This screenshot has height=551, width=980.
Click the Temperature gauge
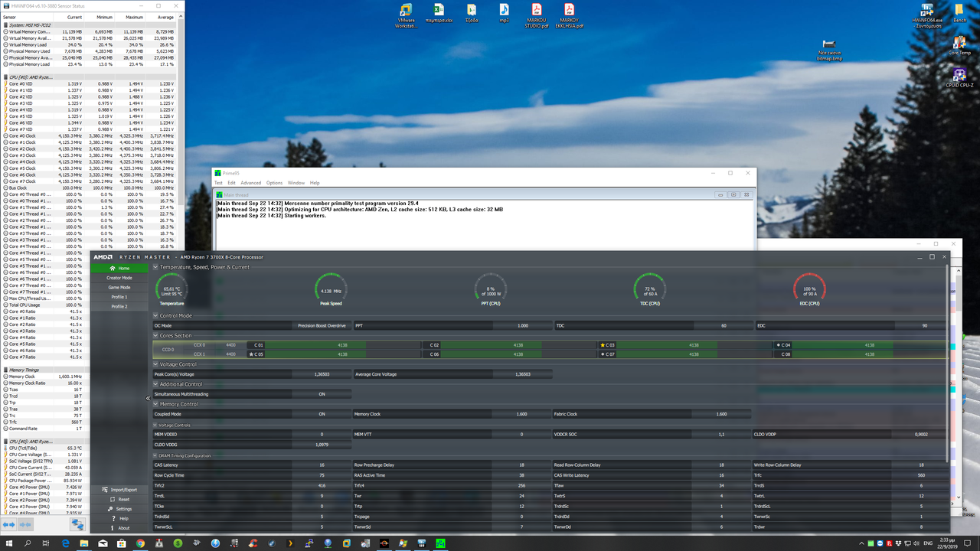click(x=171, y=289)
